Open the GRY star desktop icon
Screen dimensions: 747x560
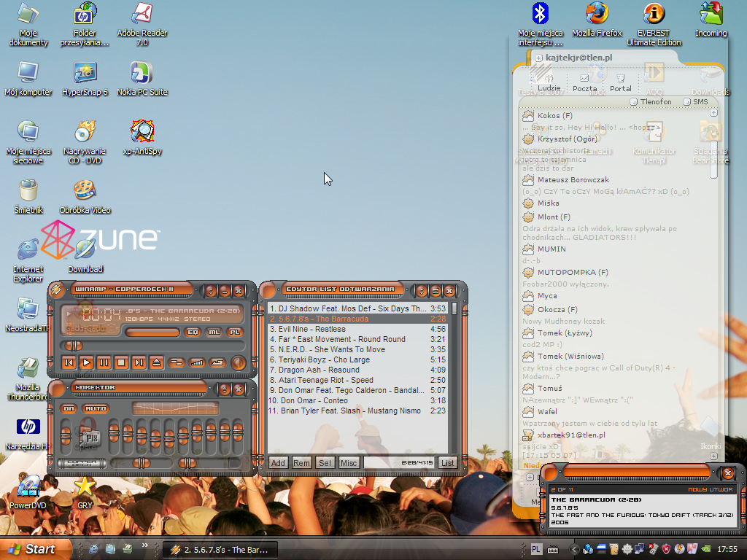point(85,492)
